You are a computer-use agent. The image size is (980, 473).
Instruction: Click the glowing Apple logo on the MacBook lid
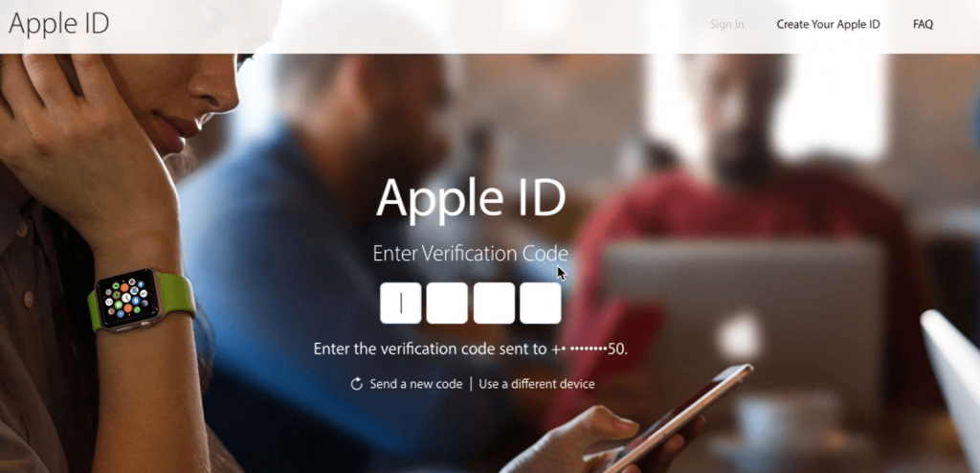click(x=740, y=336)
